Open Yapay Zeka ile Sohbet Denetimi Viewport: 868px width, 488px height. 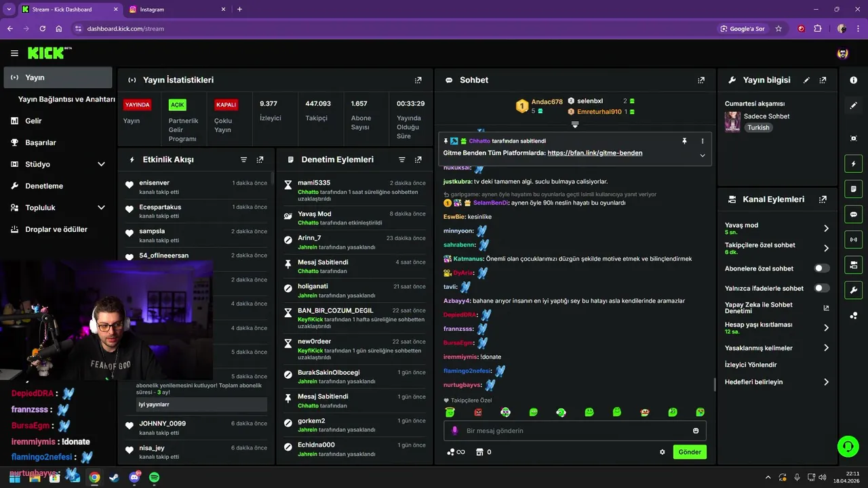[777, 308]
